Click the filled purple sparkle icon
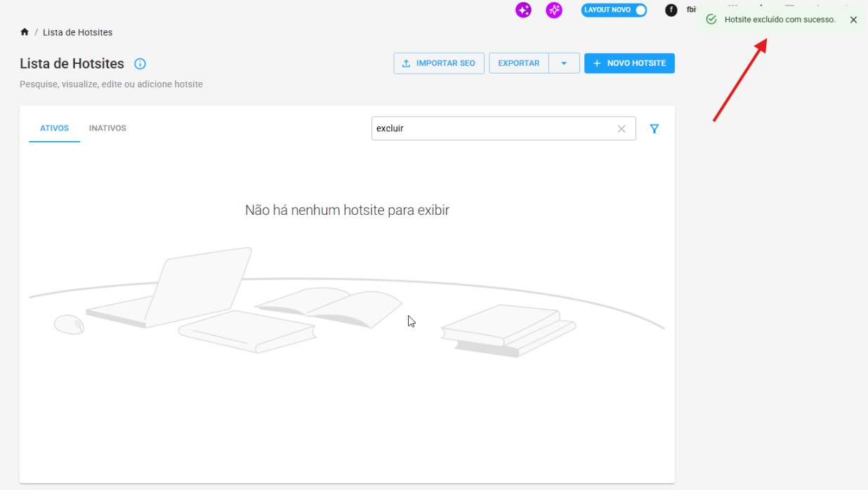The image size is (868, 490). click(x=523, y=10)
